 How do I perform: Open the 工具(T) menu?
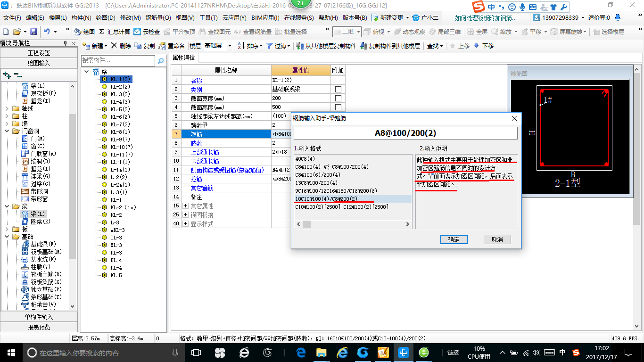pos(208,17)
